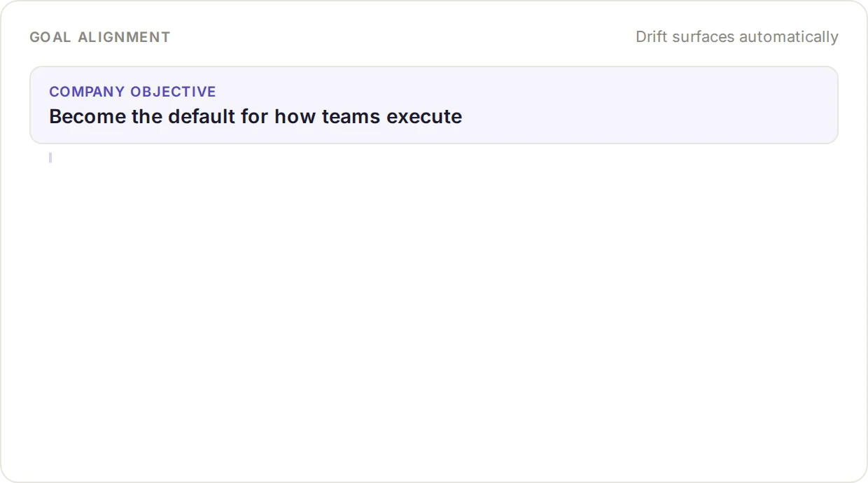
Task: Click the small connector line below objective card
Action: pos(50,157)
